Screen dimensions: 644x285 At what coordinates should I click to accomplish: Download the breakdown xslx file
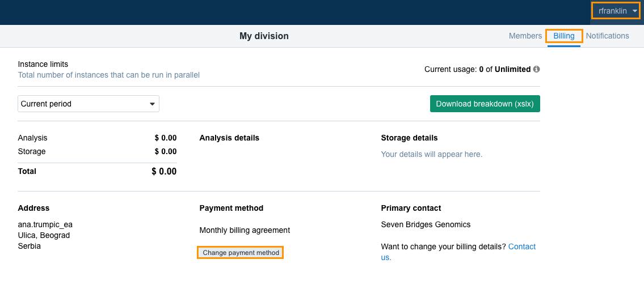tap(485, 104)
